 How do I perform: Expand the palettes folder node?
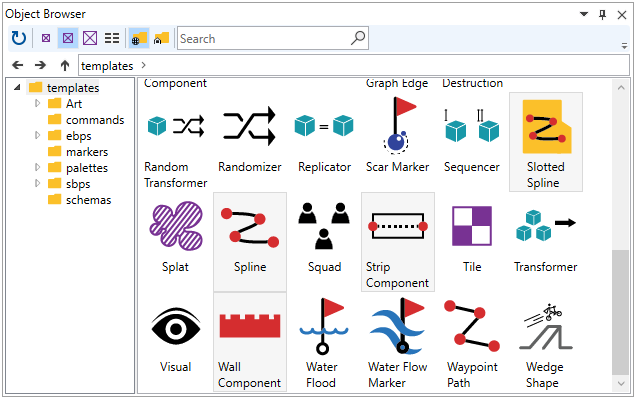37,167
